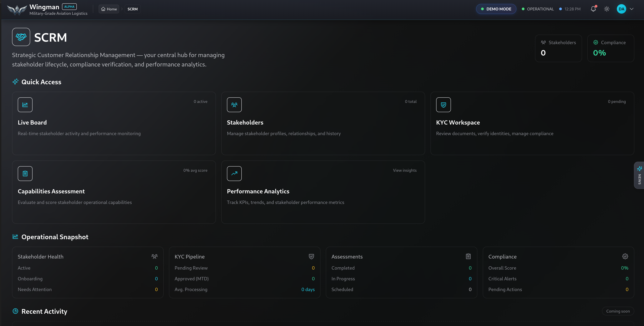
Task: Open the notifications bell
Action: 593,9
